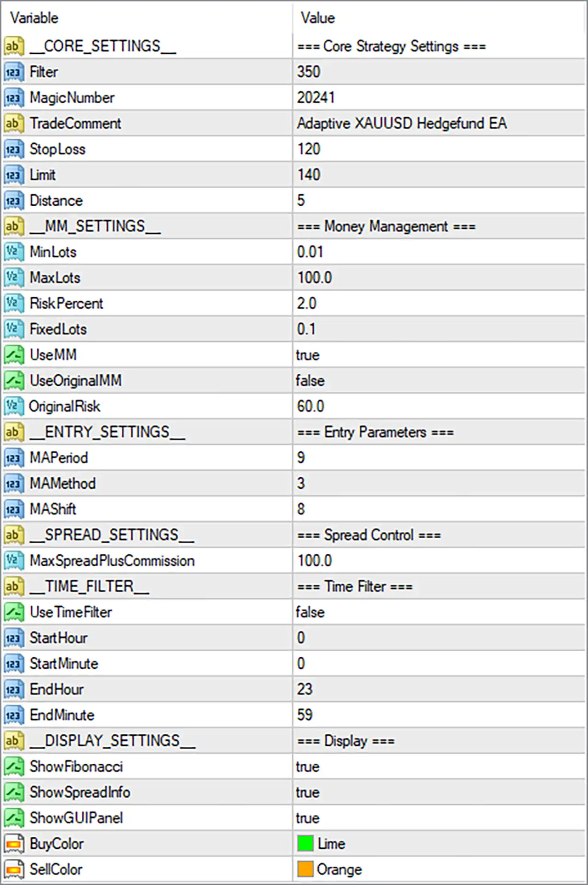The width and height of the screenshot is (588, 885).
Task: Click the UseMM value true
Action: pyautogui.click(x=308, y=355)
